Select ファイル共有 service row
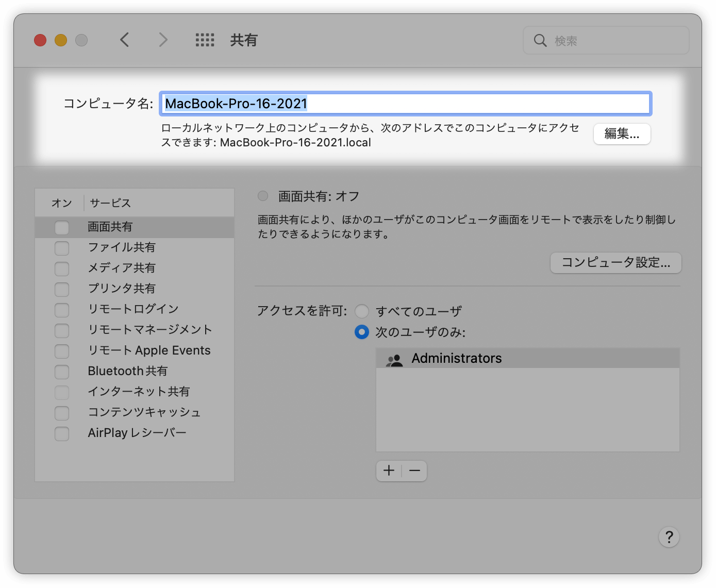 click(x=135, y=248)
